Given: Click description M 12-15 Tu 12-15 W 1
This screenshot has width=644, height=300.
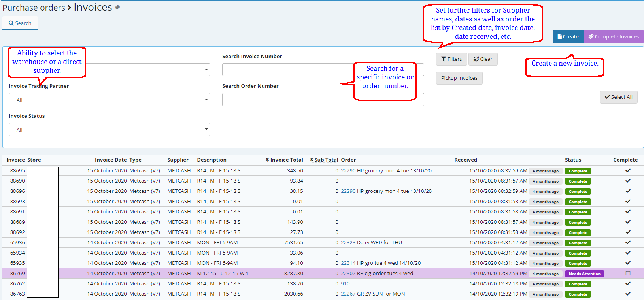Looking at the screenshot, I should coord(223,273).
